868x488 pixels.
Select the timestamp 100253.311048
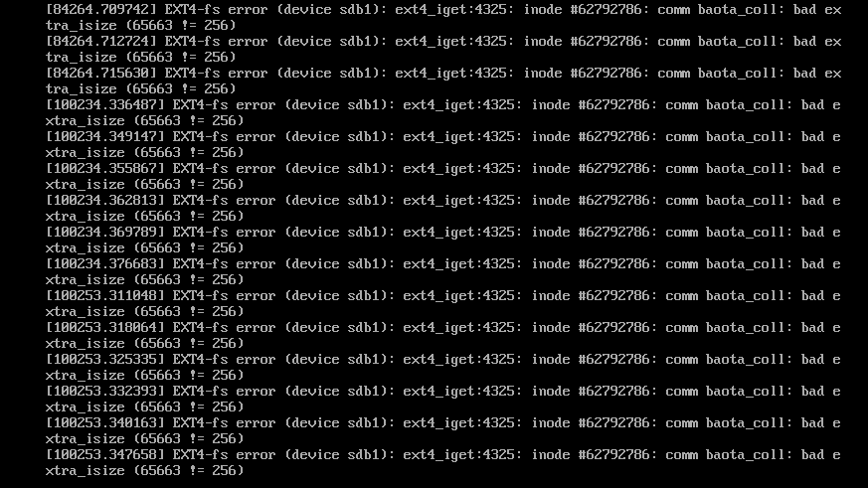click(105, 296)
